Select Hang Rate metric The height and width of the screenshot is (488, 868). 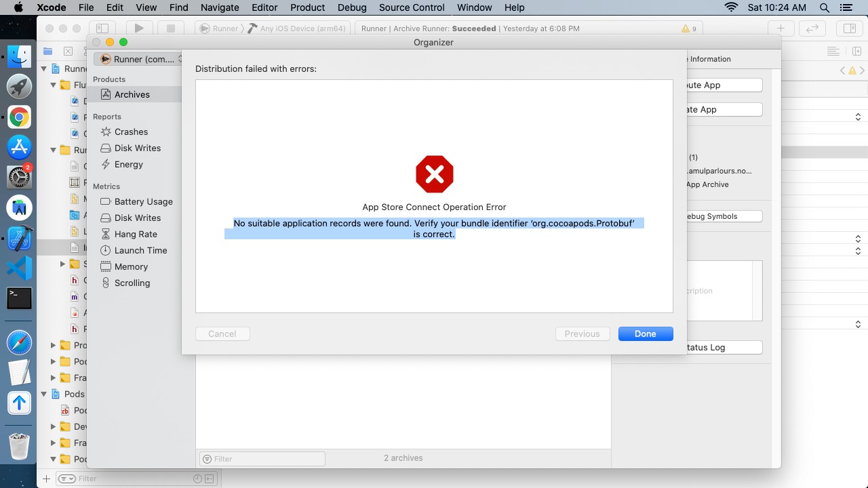click(x=129, y=235)
